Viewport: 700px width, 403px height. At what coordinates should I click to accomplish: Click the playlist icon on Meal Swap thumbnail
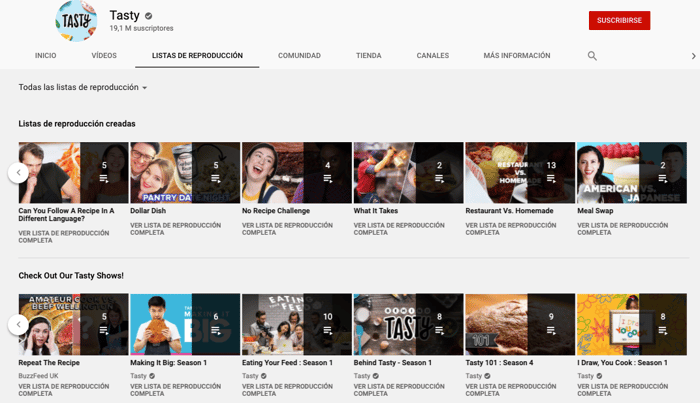pyautogui.click(x=663, y=179)
